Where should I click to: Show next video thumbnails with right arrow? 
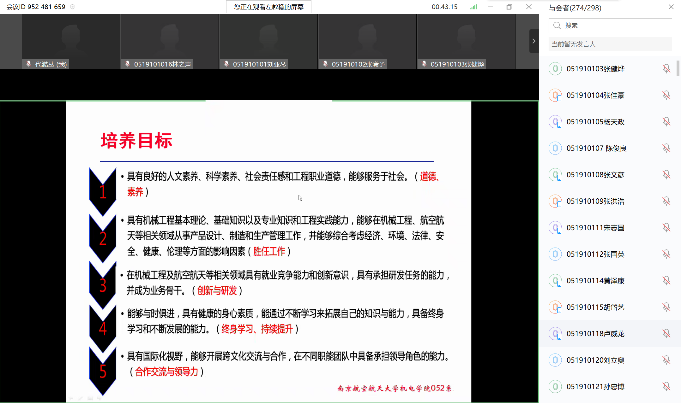533,40
